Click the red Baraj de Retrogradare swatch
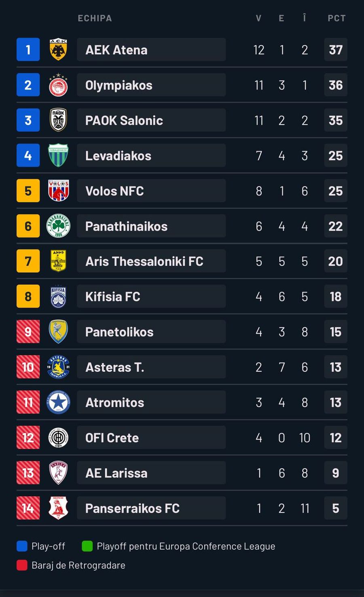The image size is (364, 597). click(x=22, y=565)
